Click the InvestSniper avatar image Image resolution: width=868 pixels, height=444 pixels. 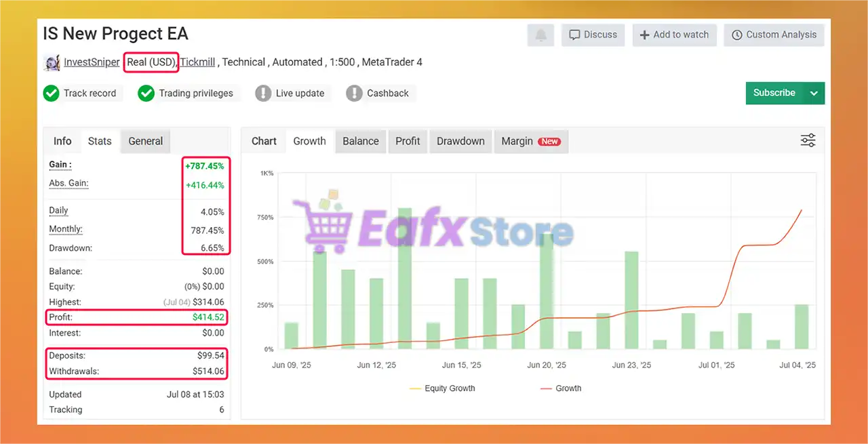(x=52, y=62)
